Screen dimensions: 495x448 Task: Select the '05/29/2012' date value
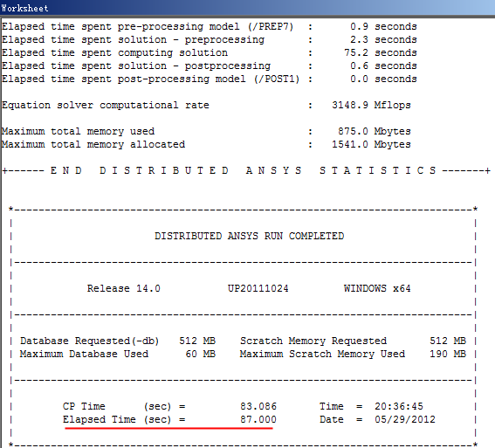click(x=405, y=419)
